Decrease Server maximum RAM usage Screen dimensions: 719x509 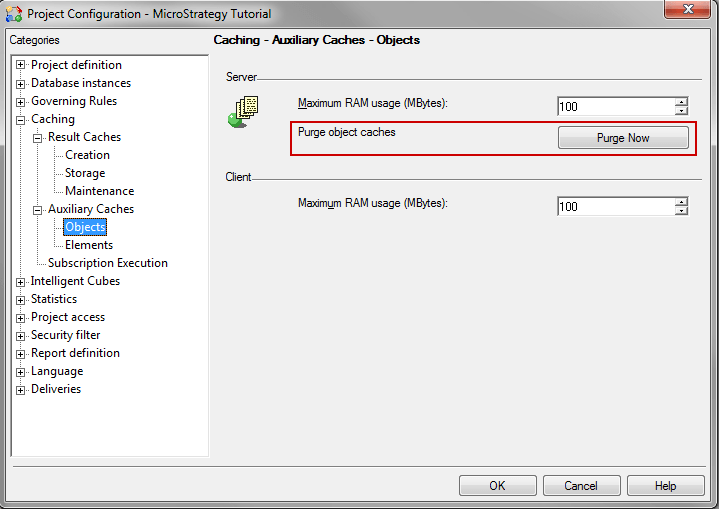pyautogui.click(x=681, y=111)
